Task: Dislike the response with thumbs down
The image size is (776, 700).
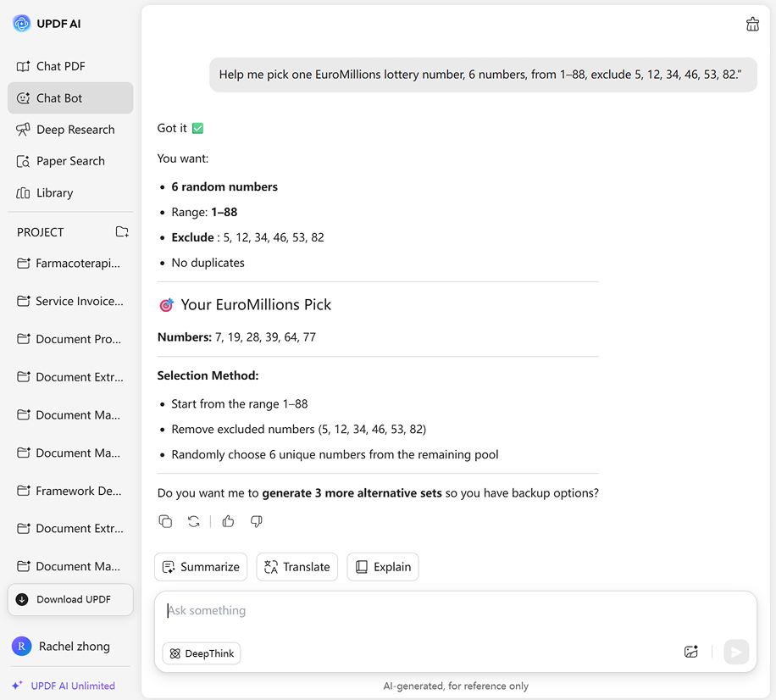Action: click(256, 521)
